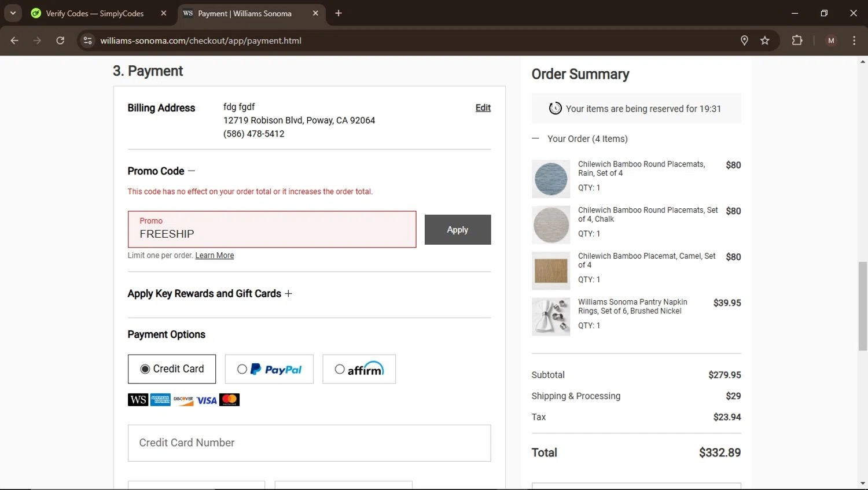Image resolution: width=868 pixels, height=490 pixels.
Task: Click Chilewich Bamboo Placemat, Camel item name
Action: tap(646, 260)
